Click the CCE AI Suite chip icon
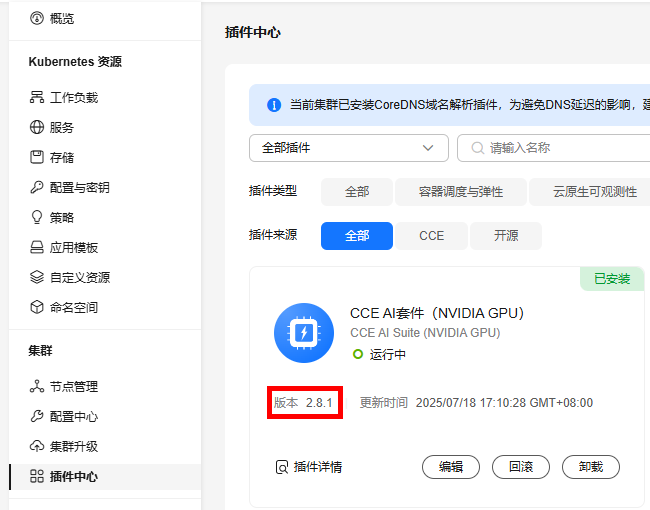 (x=304, y=333)
